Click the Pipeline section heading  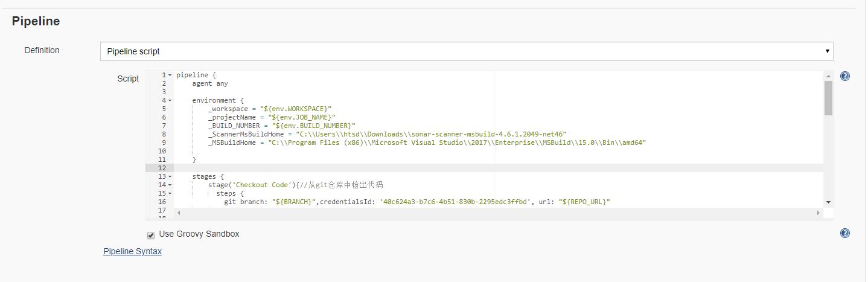point(36,21)
